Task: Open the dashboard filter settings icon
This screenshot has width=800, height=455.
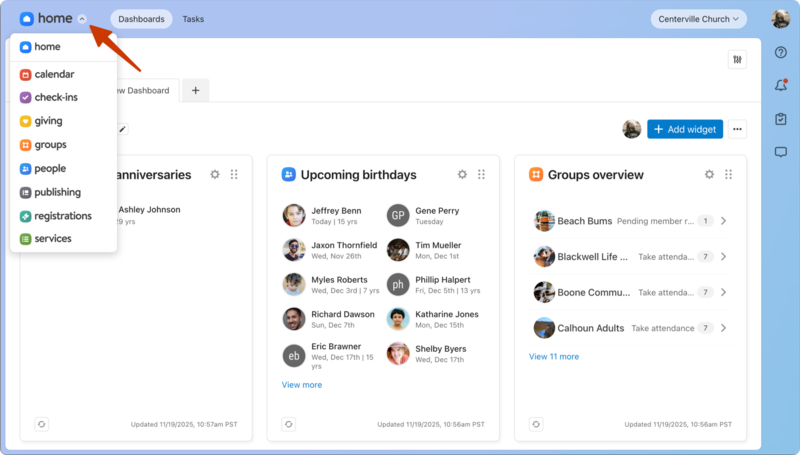Action: tap(738, 59)
